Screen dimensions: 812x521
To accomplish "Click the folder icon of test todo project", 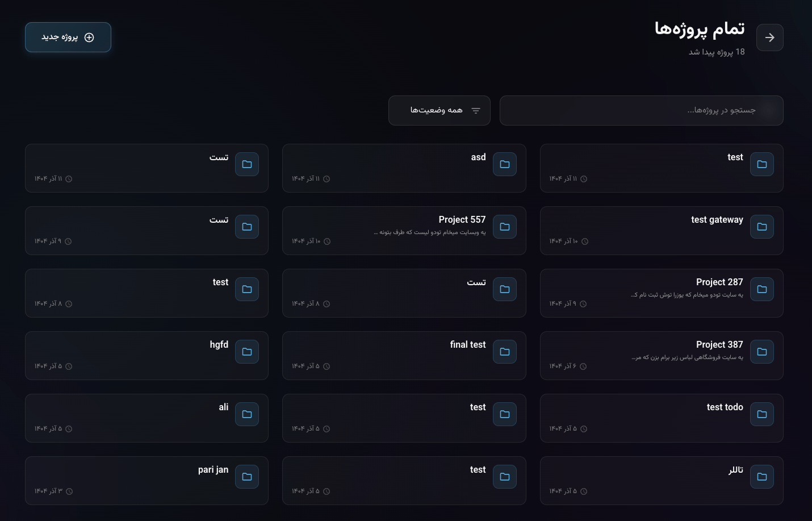I will (761, 414).
